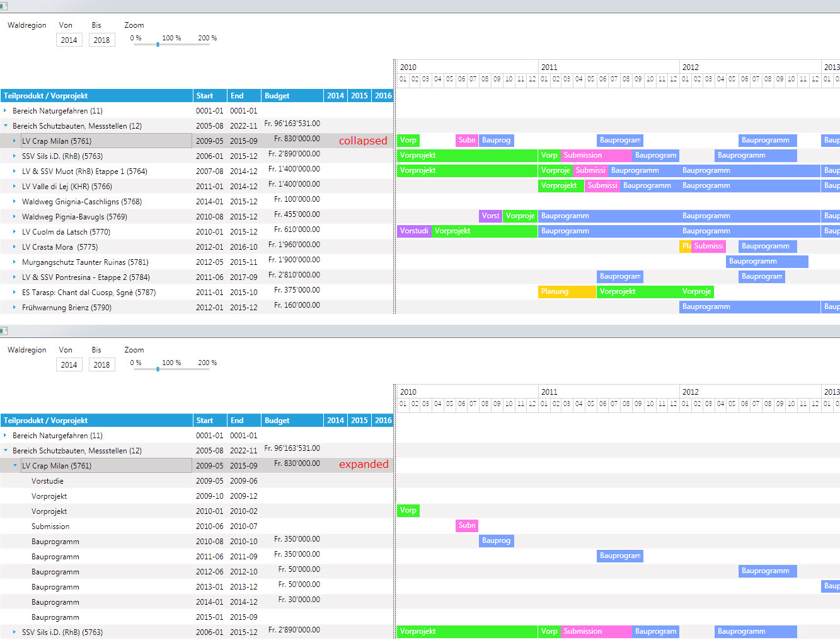
Task: Expand the LV & SSV Muot (RhB) Etappe 1 row
Action: pyautogui.click(x=14, y=171)
